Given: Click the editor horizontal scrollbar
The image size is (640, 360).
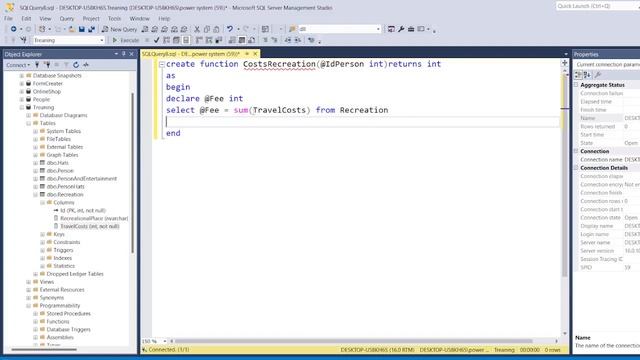Looking at the screenshot, I should (353, 341).
